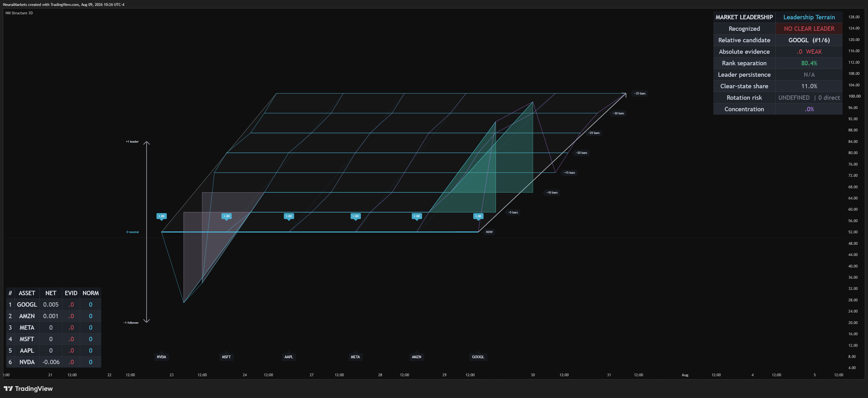Click the META asset label under the chart
Image resolution: width=868 pixels, height=398 pixels.
pos(355,357)
